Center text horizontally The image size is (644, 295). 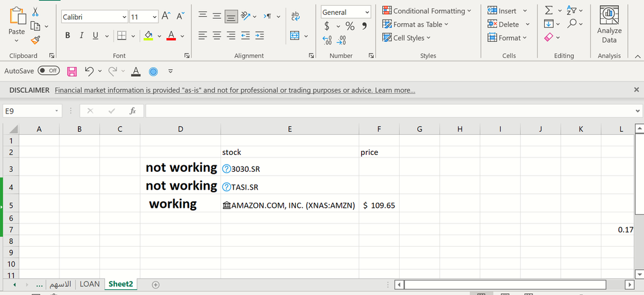pyautogui.click(x=217, y=36)
